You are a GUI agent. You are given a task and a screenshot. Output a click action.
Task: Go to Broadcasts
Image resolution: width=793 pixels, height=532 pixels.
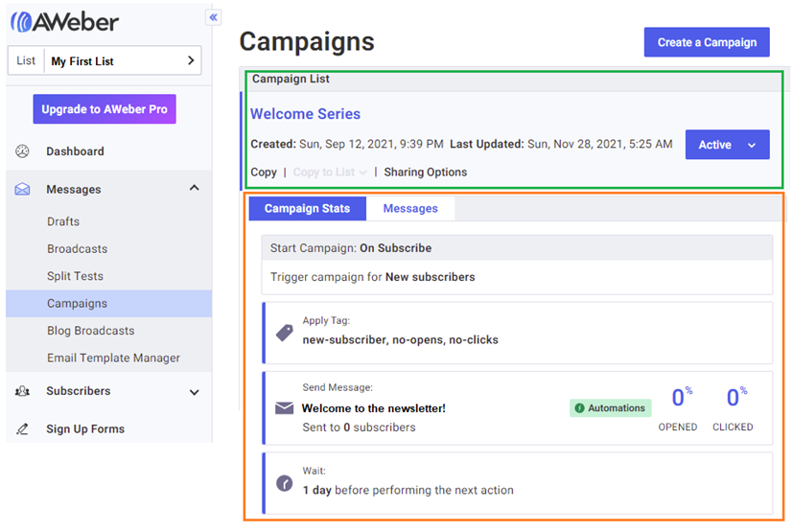coord(78,249)
